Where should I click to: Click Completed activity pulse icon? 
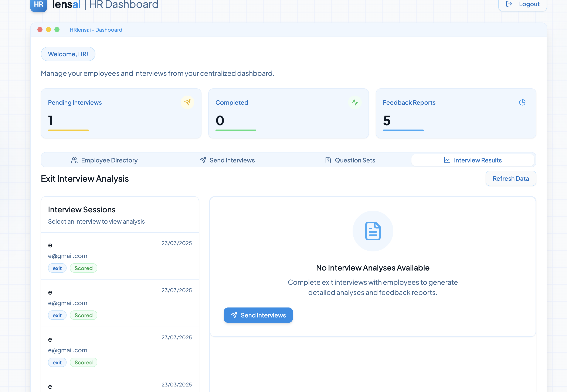click(355, 102)
